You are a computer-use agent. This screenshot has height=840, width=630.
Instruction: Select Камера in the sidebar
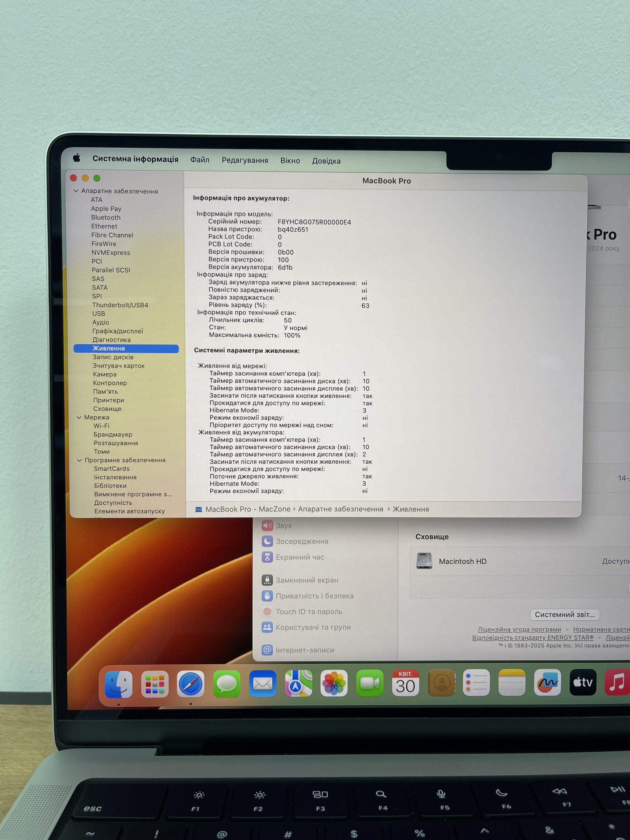(x=104, y=374)
